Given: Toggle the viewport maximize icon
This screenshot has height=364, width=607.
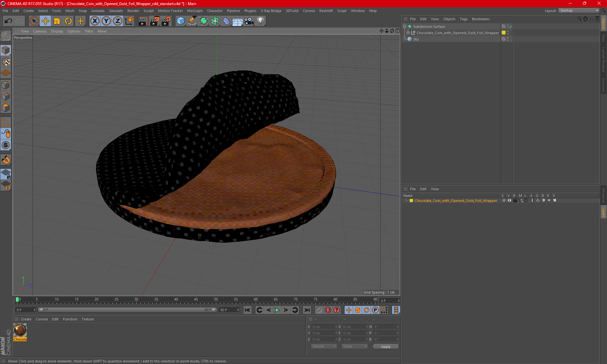Looking at the screenshot, I should coord(397,31).
